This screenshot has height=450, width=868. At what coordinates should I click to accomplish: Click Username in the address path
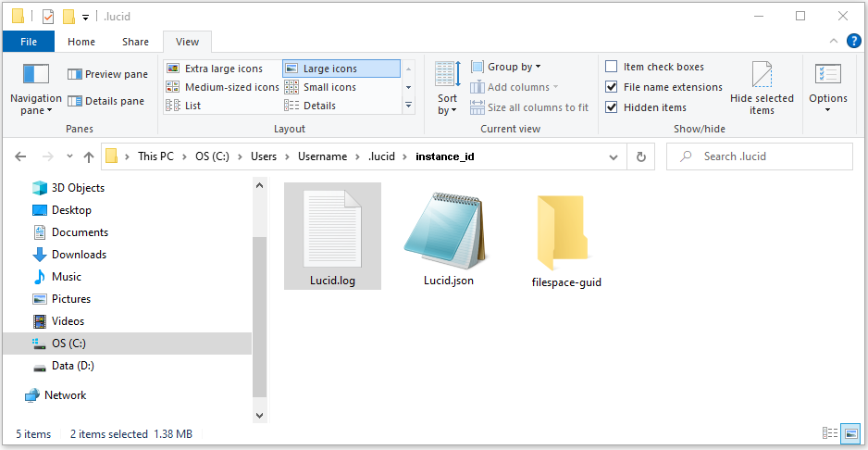pos(322,156)
